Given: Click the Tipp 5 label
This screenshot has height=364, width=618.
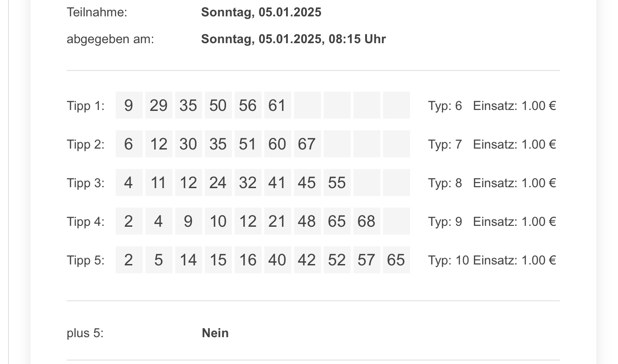Looking at the screenshot, I should click(x=85, y=260).
